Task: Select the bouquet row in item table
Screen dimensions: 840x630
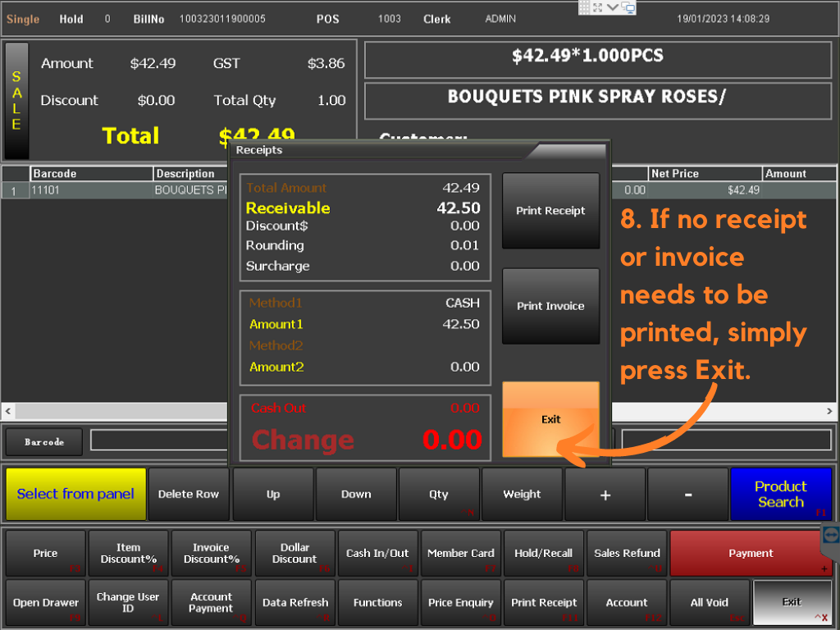Action: (x=123, y=190)
